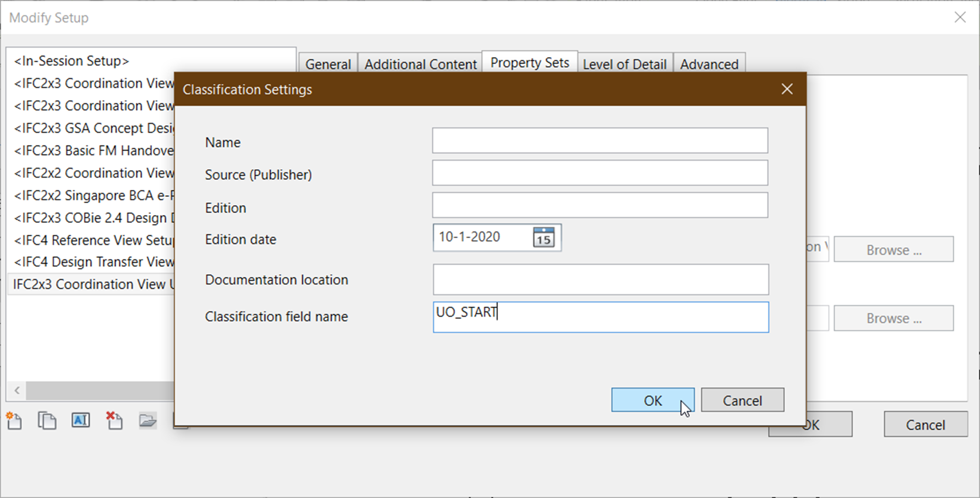Cancel the Classification Settings dialog
This screenshot has height=498, width=980.
pyautogui.click(x=742, y=400)
